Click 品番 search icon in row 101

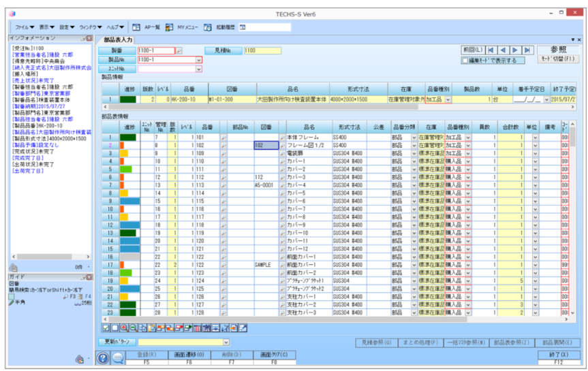223,138
